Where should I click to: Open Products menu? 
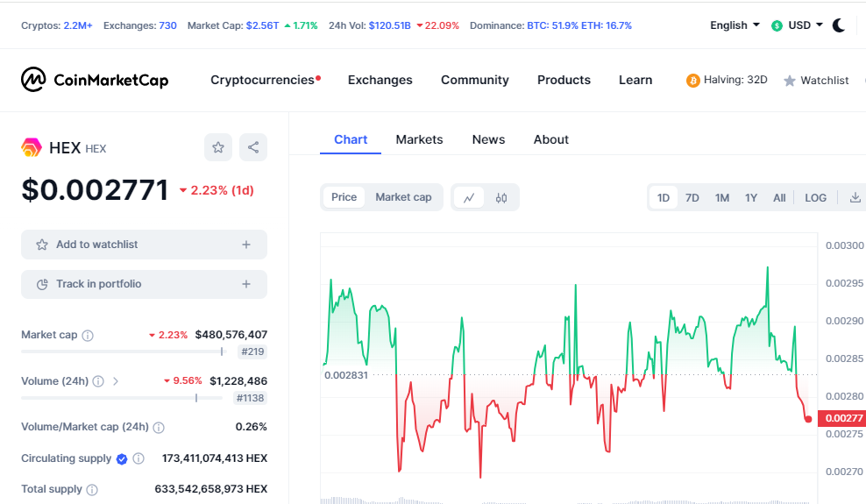click(x=564, y=80)
